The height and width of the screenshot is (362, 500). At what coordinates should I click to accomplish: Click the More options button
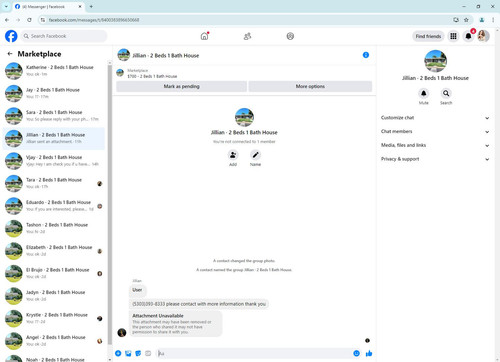tap(310, 86)
